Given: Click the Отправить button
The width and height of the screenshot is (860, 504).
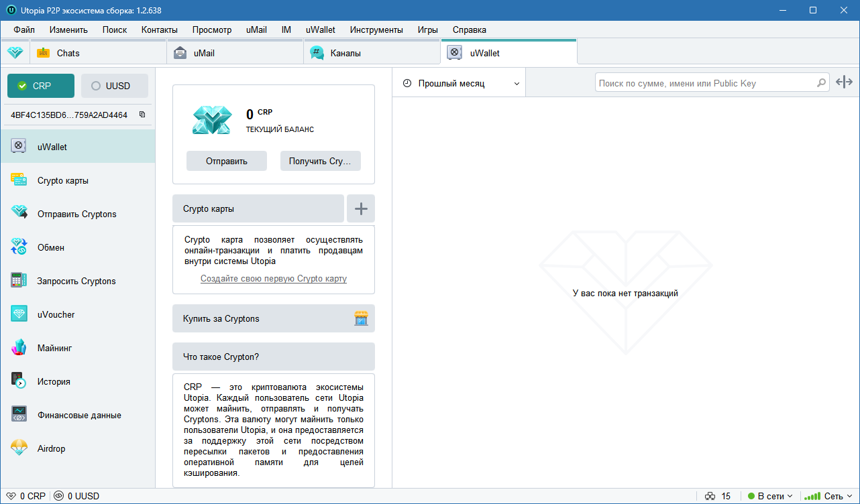Looking at the screenshot, I should [x=227, y=161].
